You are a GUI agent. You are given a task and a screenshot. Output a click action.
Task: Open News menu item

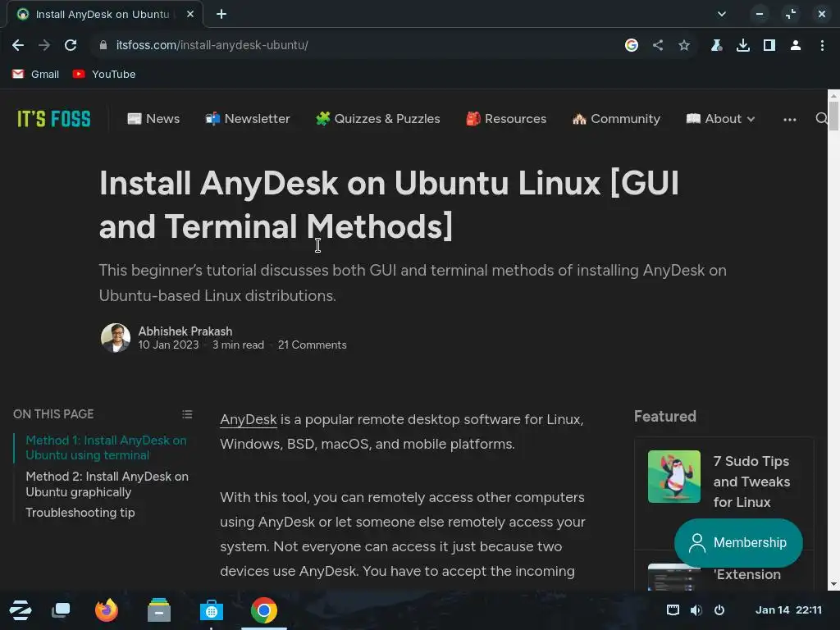tap(153, 119)
